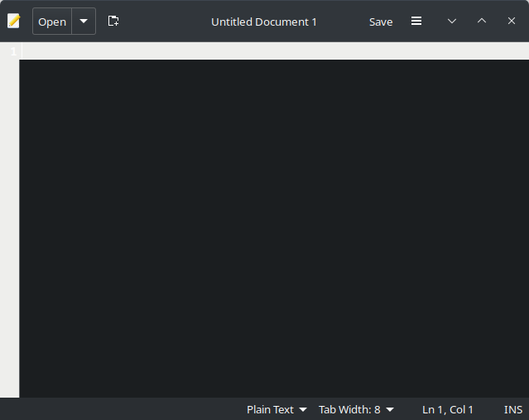Click the arrow beside Plain Text
Screen dimensions: 529x420
click(x=303, y=410)
